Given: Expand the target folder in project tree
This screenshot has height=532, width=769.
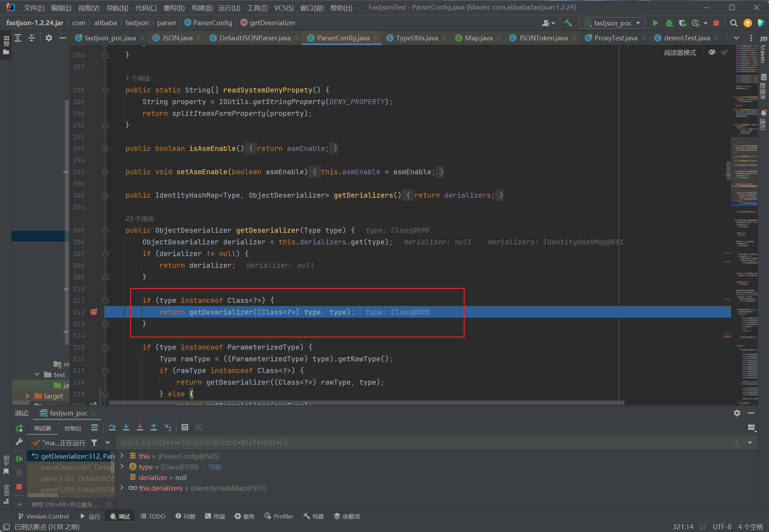Looking at the screenshot, I should (x=27, y=396).
